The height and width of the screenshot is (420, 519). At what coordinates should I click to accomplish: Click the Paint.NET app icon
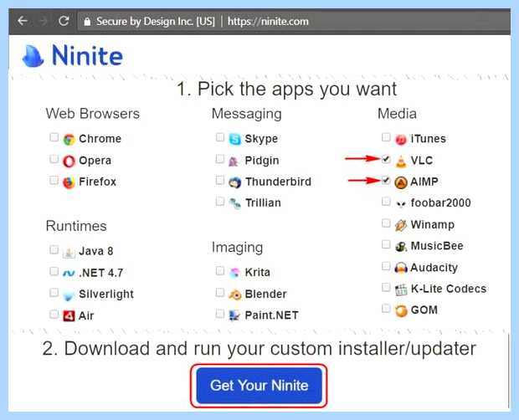point(234,315)
